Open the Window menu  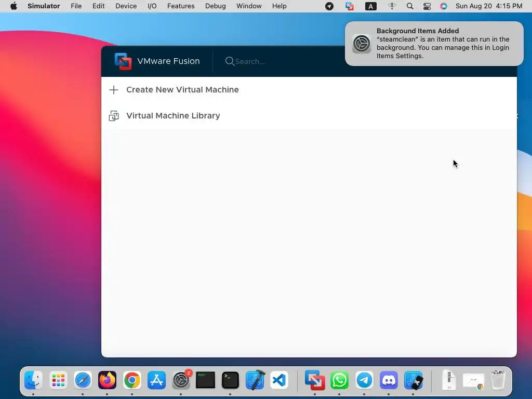[x=249, y=6]
